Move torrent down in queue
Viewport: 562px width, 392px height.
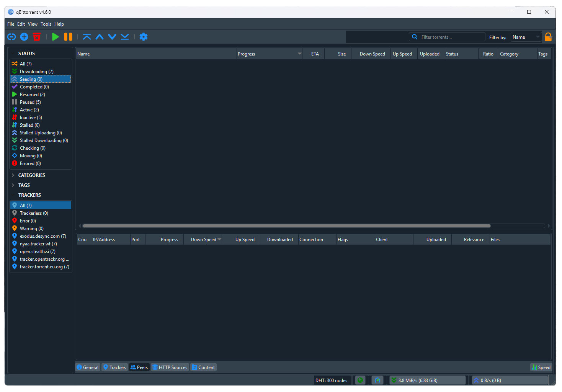tap(112, 37)
